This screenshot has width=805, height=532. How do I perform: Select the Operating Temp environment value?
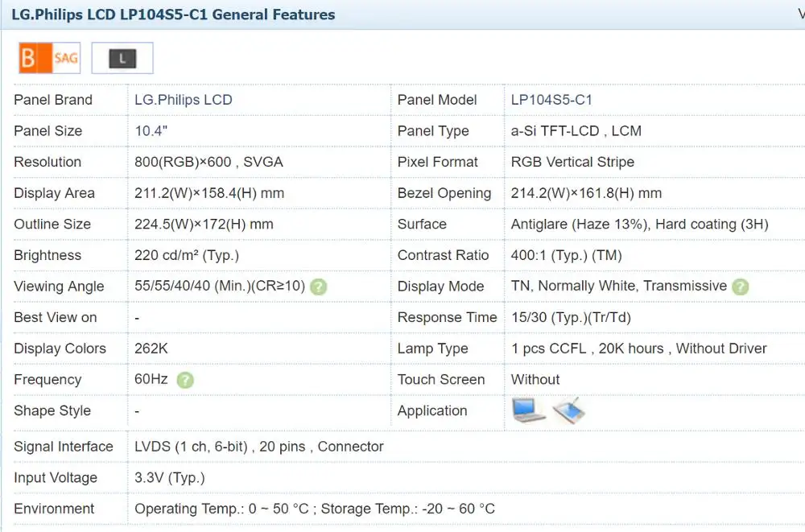pos(315,509)
